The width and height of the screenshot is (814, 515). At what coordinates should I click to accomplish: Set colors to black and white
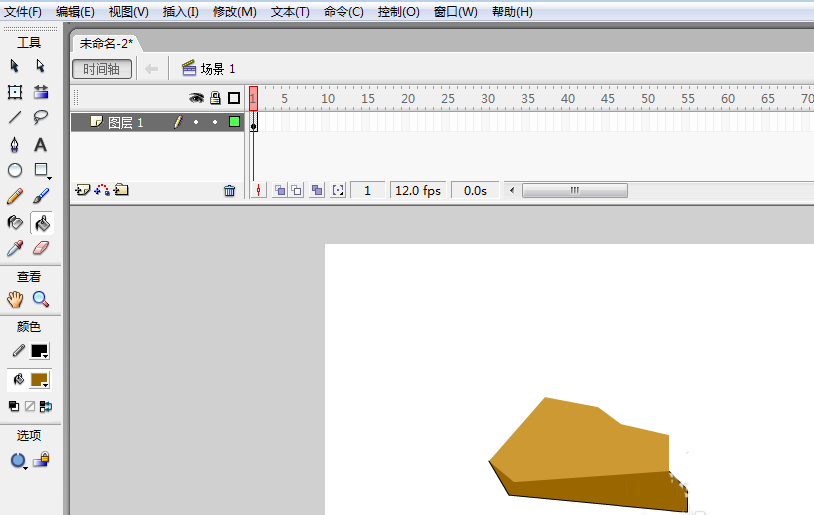click(x=14, y=406)
